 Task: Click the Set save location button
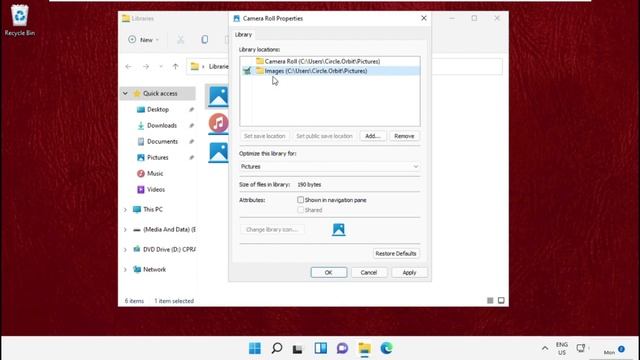pyautogui.click(x=264, y=136)
